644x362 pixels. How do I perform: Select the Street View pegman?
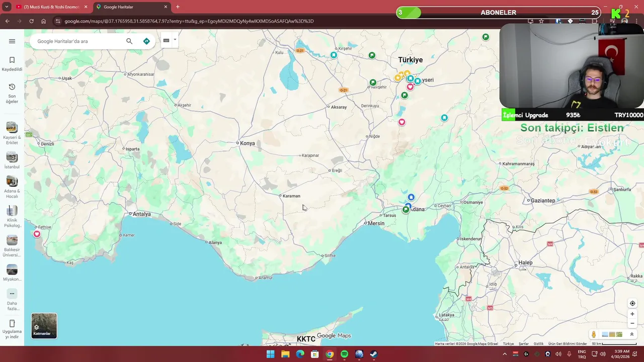pyautogui.click(x=594, y=334)
